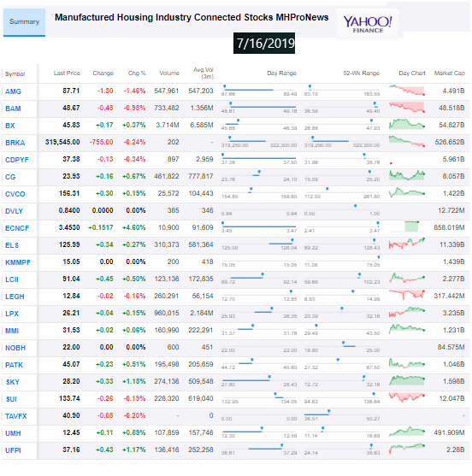This screenshot has width=472, height=476.
Task: Sort by Market Cap column header
Action: 449,73
